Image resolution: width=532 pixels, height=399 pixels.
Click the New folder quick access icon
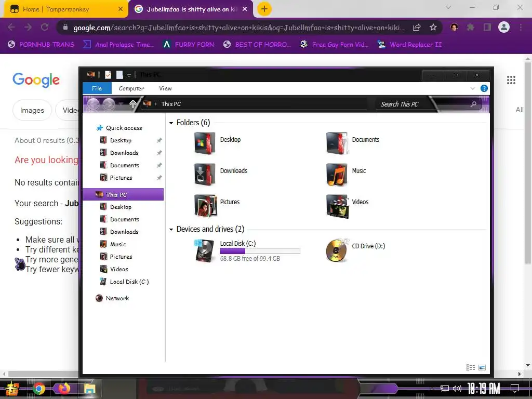pyautogui.click(x=119, y=75)
